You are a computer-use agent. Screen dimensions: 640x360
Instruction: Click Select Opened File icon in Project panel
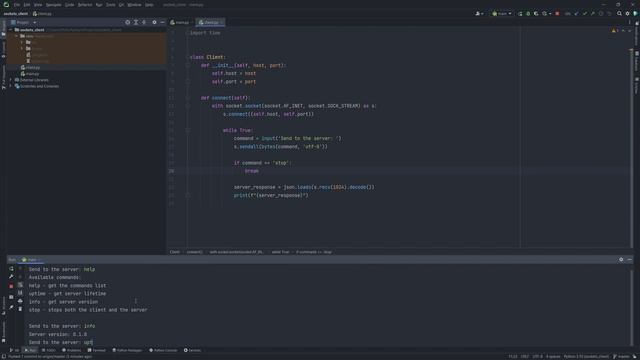tap(128, 22)
